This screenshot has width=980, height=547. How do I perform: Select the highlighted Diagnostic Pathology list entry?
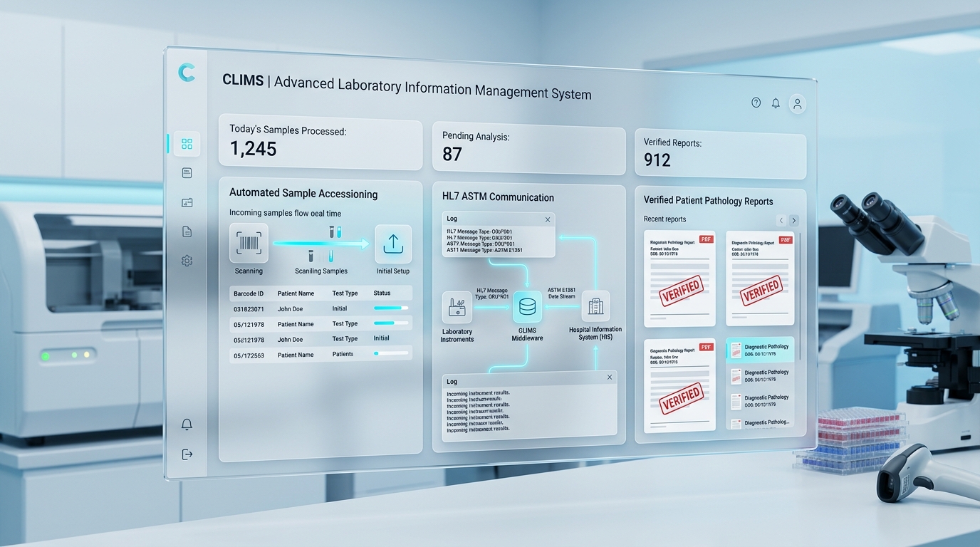coord(761,350)
